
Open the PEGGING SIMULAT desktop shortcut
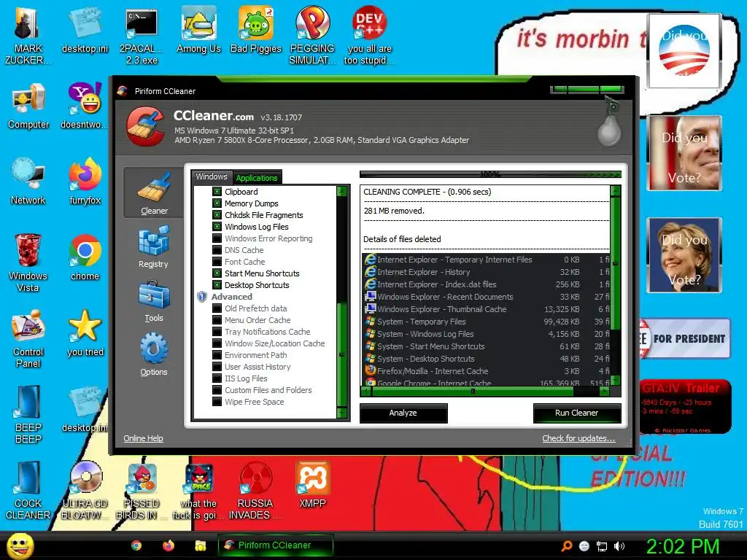(312, 36)
